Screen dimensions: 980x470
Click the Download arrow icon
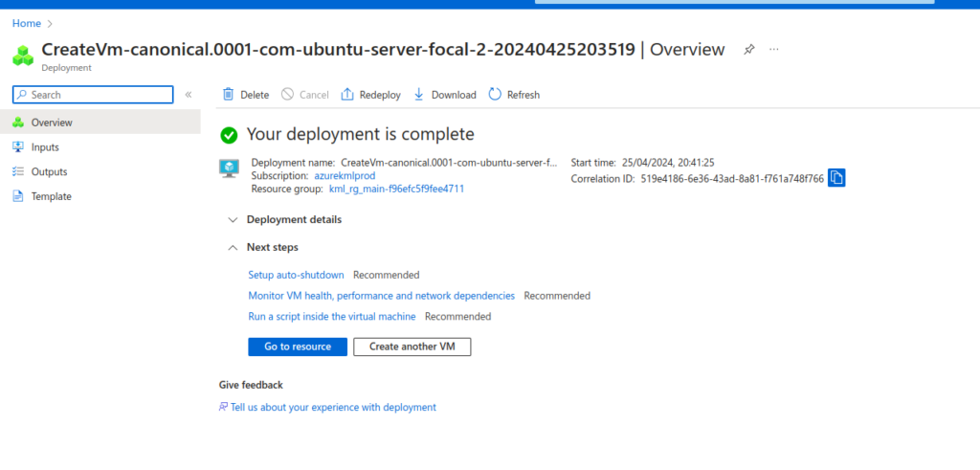point(419,95)
